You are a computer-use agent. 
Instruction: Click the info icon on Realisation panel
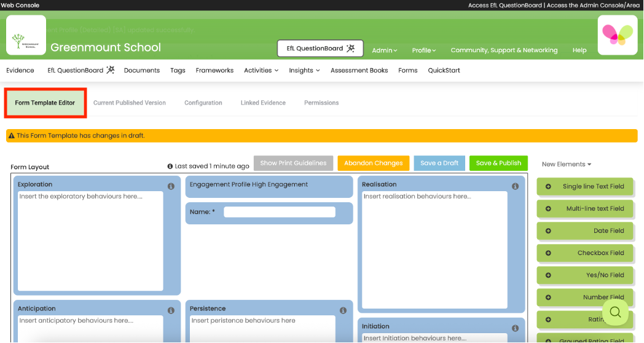(x=515, y=186)
